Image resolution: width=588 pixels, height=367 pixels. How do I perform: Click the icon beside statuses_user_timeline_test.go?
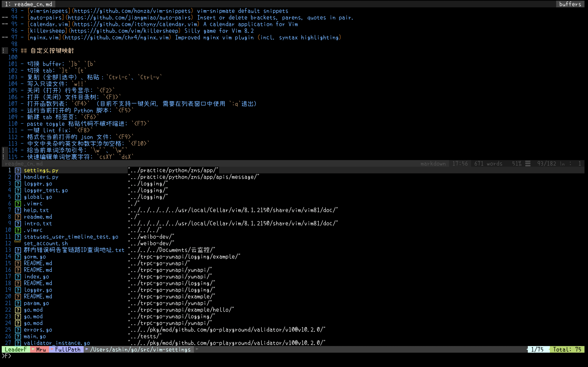(18, 237)
